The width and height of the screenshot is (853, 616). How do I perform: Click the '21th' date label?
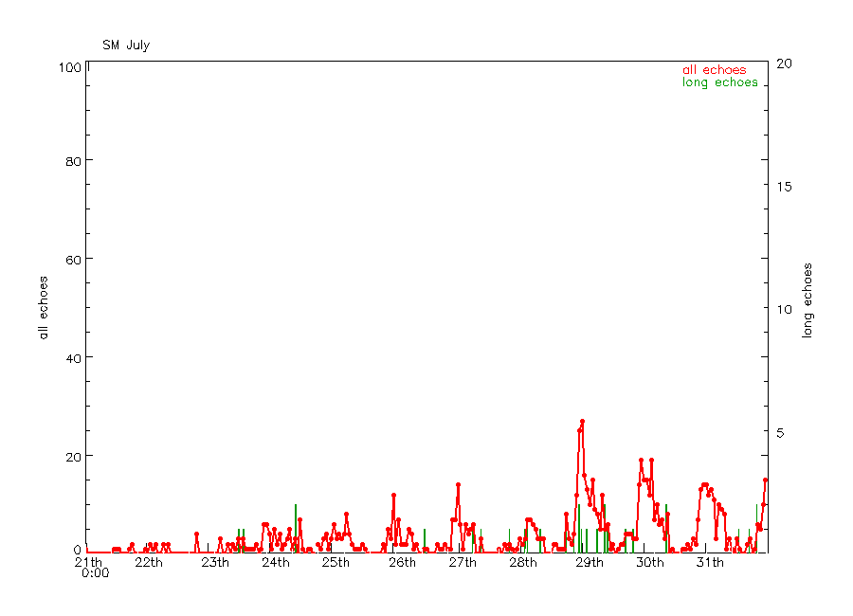pos(88,562)
